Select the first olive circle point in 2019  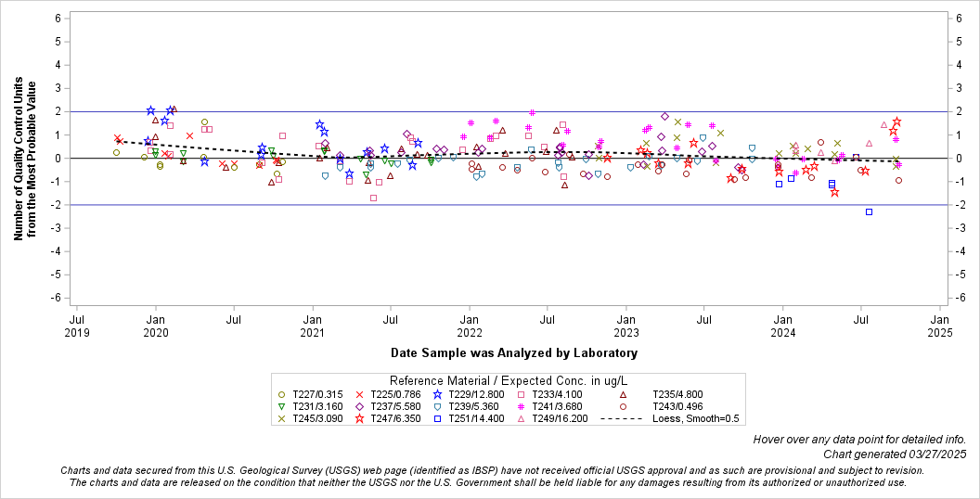[x=116, y=152]
